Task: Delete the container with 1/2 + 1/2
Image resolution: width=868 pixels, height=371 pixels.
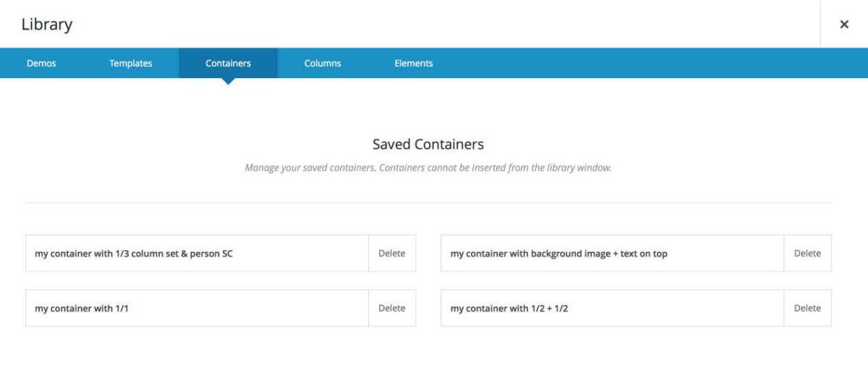Action: pos(807,308)
